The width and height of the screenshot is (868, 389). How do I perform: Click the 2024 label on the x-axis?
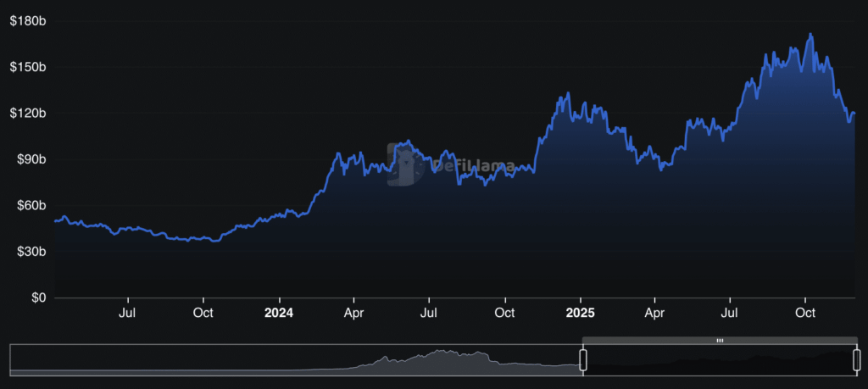[278, 313]
